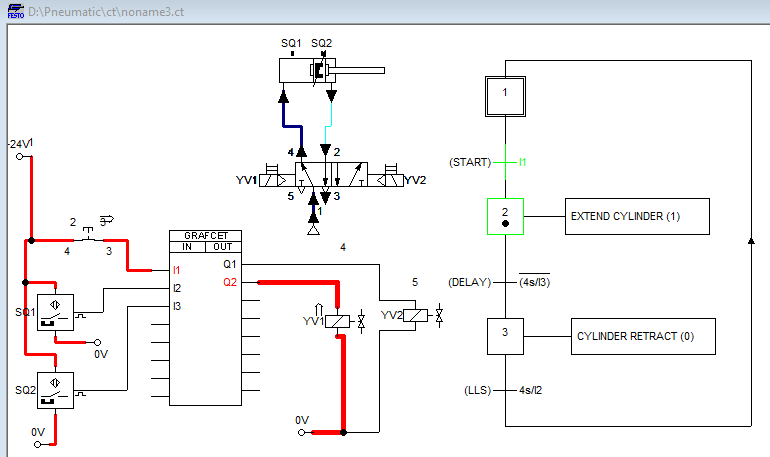Select GRAFCET initial step 1 box
770x457 pixels.
pos(505,96)
